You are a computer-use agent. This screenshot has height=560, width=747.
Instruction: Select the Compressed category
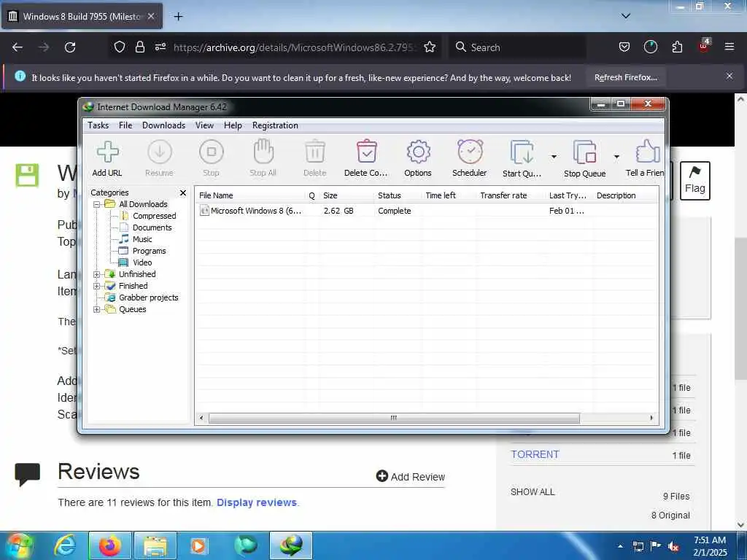(x=155, y=216)
